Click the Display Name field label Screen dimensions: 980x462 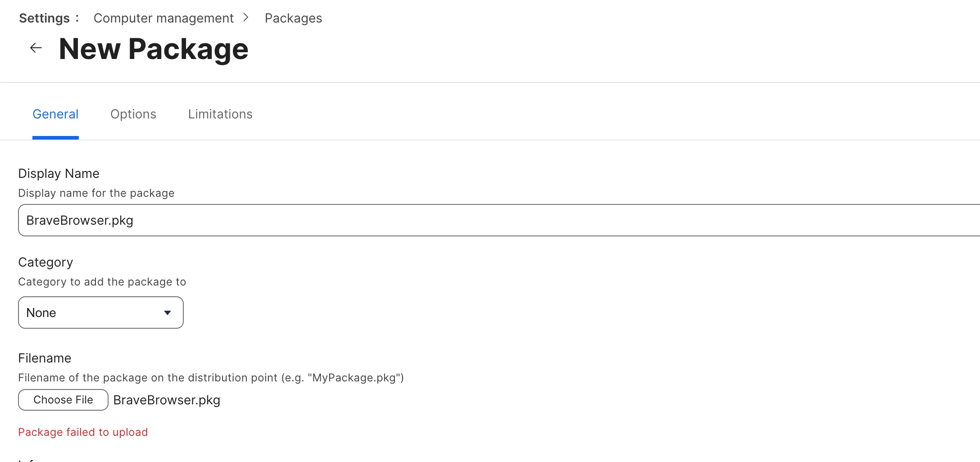pos(59,173)
